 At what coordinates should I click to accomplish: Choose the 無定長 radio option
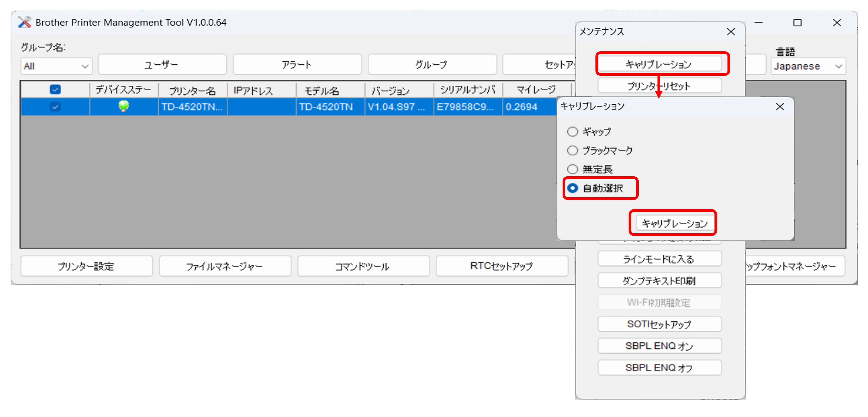click(572, 169)
